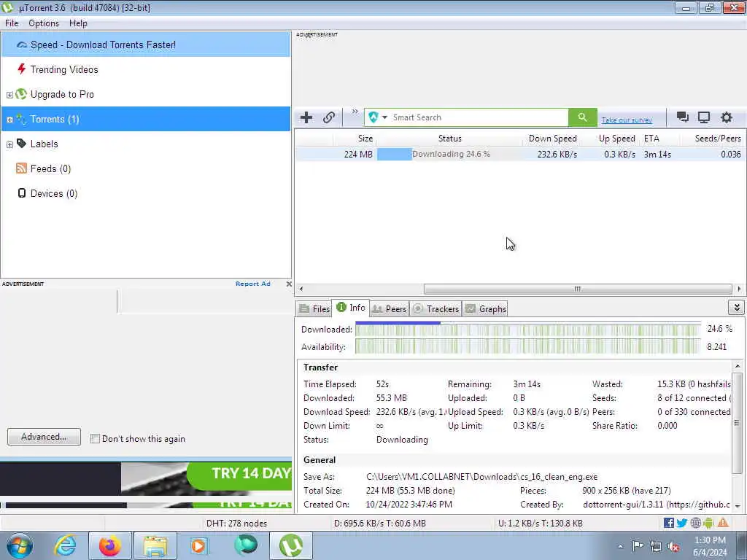
Task: Open Internet Explorer from taskbar
Action: click(x=65, y=545)
